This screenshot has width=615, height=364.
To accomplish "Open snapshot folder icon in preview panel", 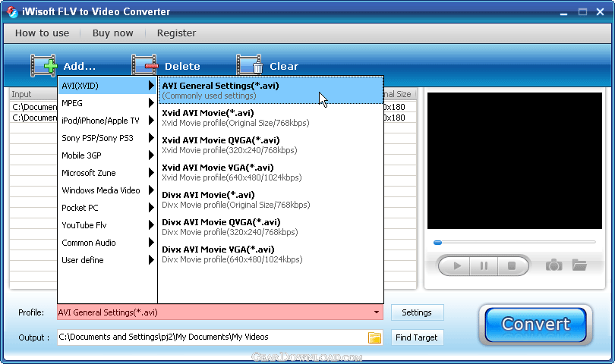I will tap(579, 265).
